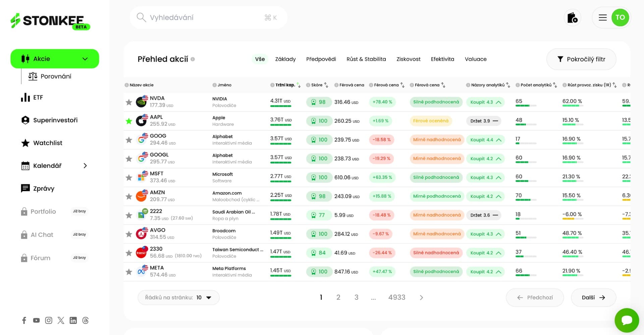Viewport: 644px width, 335px height.
Task: Expand the Kalendář submenu
Action: tap(85, 166)
